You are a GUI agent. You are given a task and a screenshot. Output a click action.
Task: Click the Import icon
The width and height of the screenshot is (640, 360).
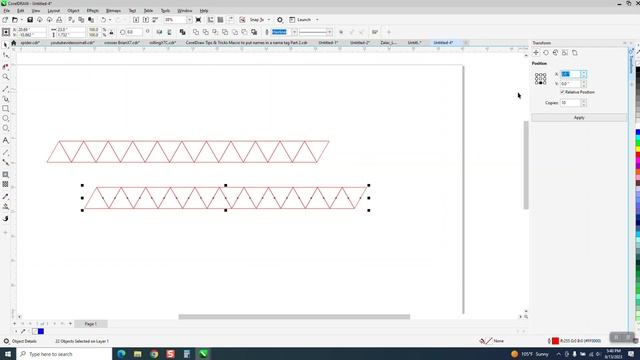point(136,20)
